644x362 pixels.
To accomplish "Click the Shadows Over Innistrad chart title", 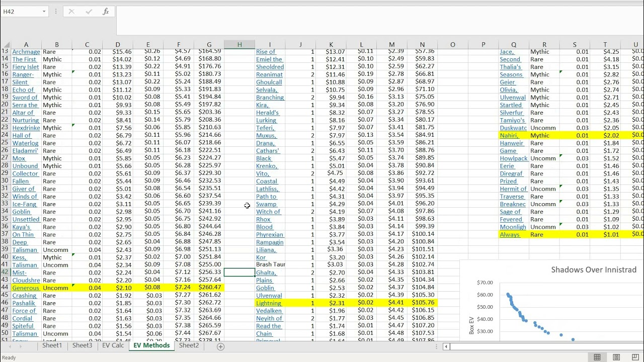I will (x=594, y=269).
